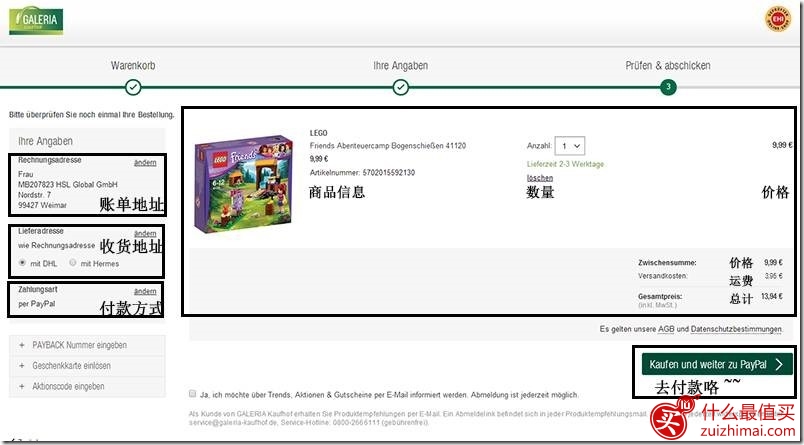Image resolution: width=804 pixels, height=445 pixels.
Task: Expand PAYBACK Nummer eingeben section
Action: pyautogui.click(x=87, y=345)
